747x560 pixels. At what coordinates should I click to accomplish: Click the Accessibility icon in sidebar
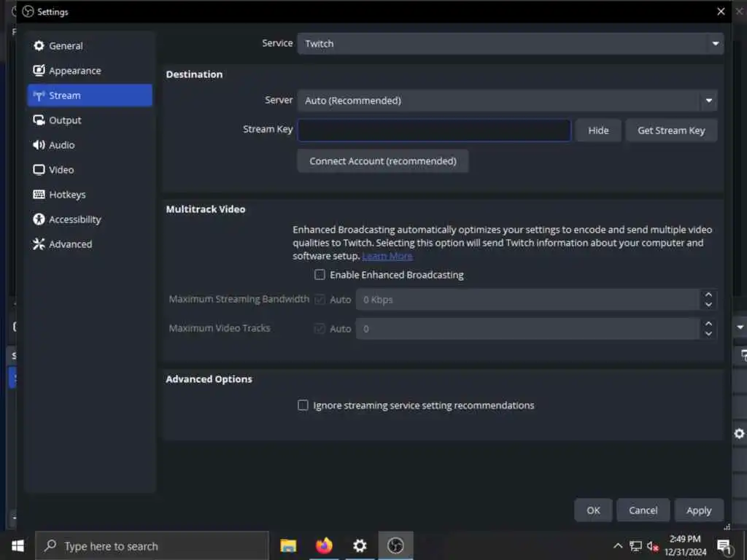tap(39, 219)
